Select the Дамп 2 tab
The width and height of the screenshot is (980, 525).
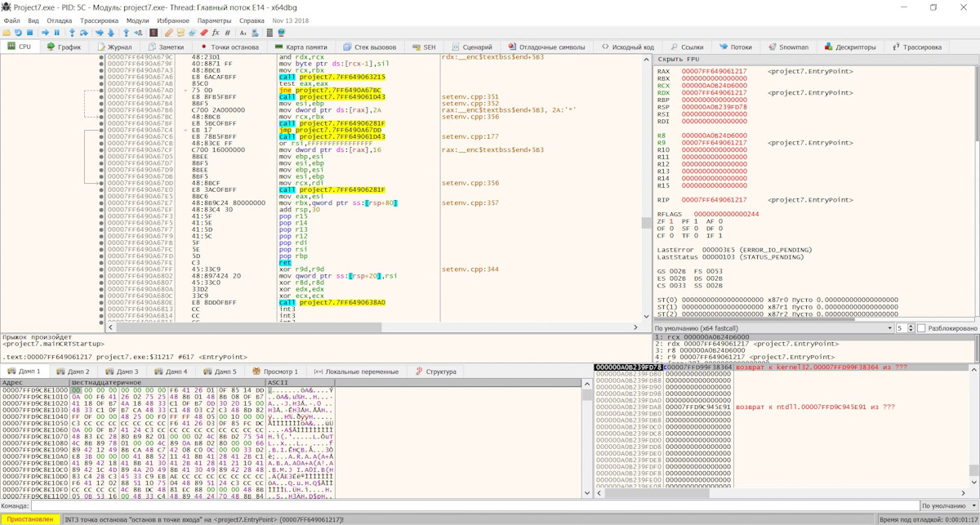[x=73, y=372]
